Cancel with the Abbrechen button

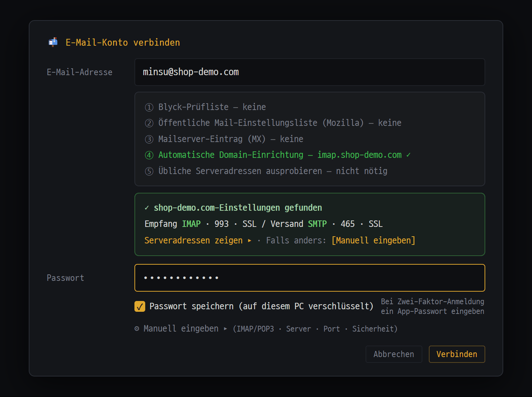click(394, 354)
